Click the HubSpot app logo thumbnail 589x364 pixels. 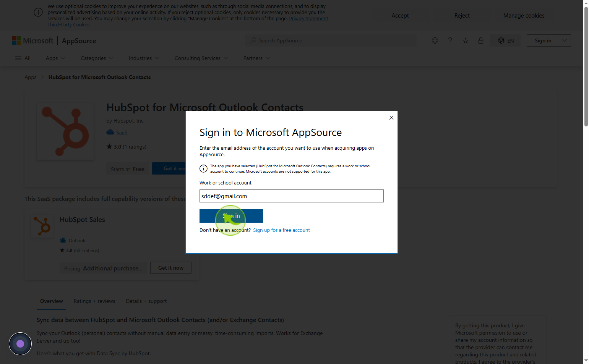point(65,131)
